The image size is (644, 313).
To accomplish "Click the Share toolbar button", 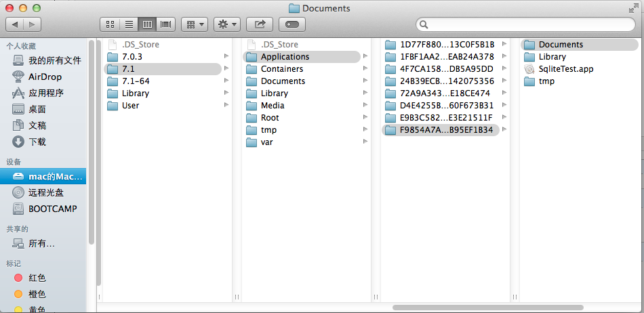I will (x=260, y=24).
